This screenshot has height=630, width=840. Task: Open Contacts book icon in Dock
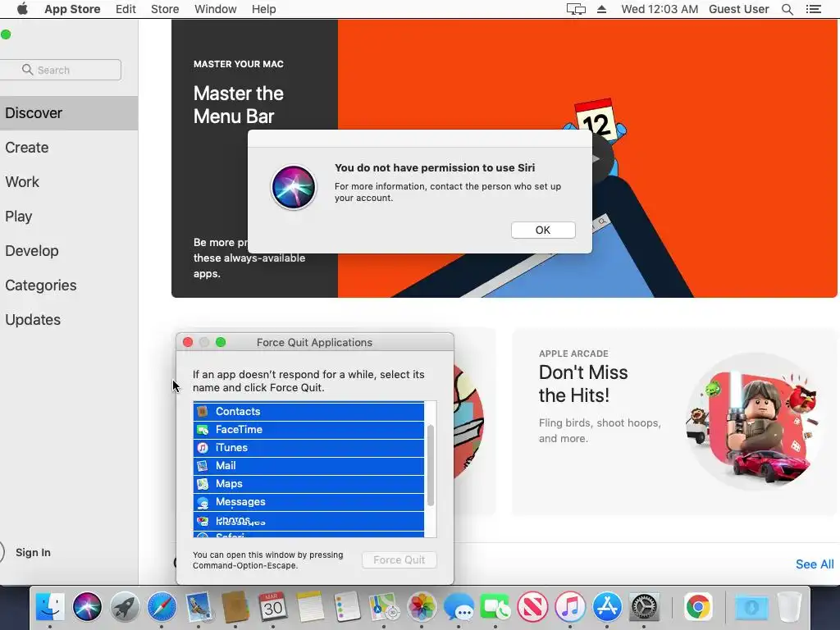tap(235, 607)
